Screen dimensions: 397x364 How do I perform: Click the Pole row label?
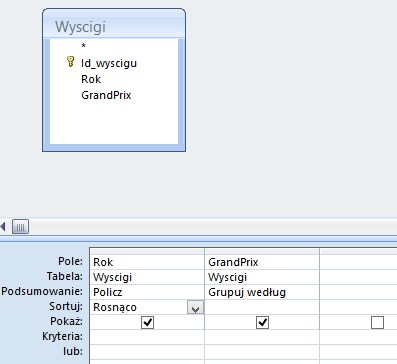click(70, 261)
